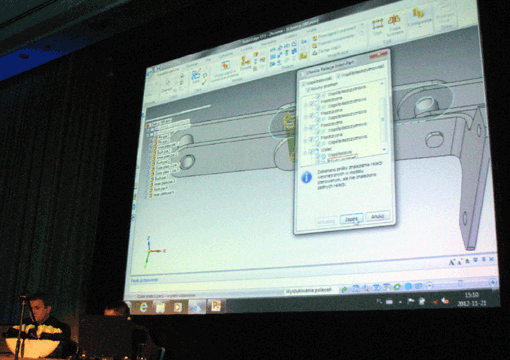Click the mirror components icon in the ribbon

click(x=394, y=20)
